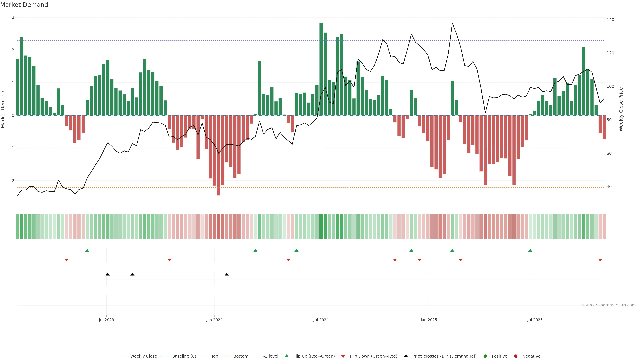Click the rightmost red flip-down triangle marker
Image resolution: width=644 pixels, height=362 pixels.
(600, 260)
